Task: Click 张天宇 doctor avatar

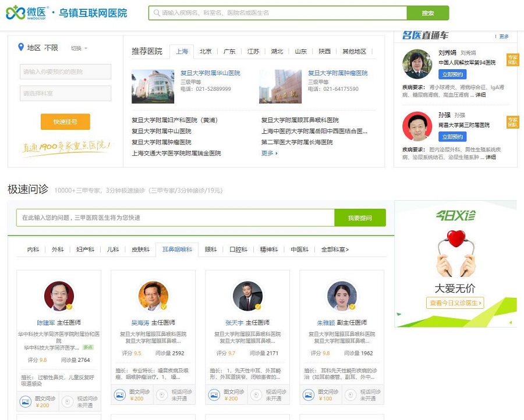Action: point(247,296)
